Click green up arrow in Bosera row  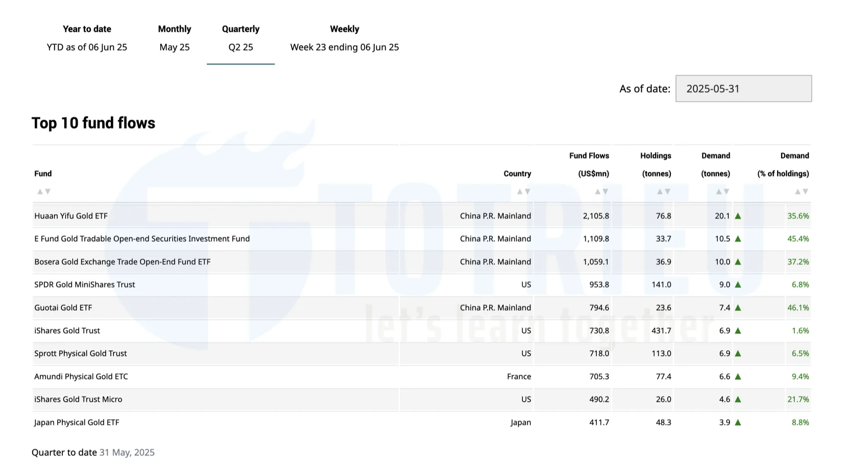[738, 262]
